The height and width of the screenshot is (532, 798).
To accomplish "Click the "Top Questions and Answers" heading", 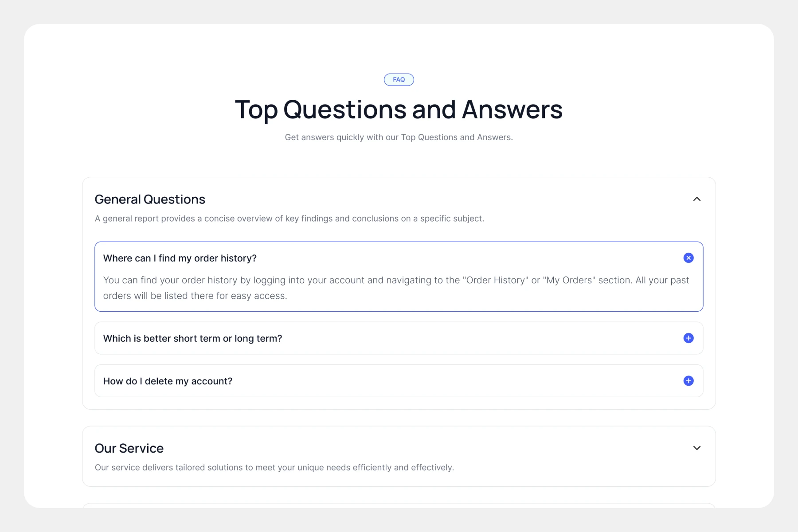I will (399, 110).
